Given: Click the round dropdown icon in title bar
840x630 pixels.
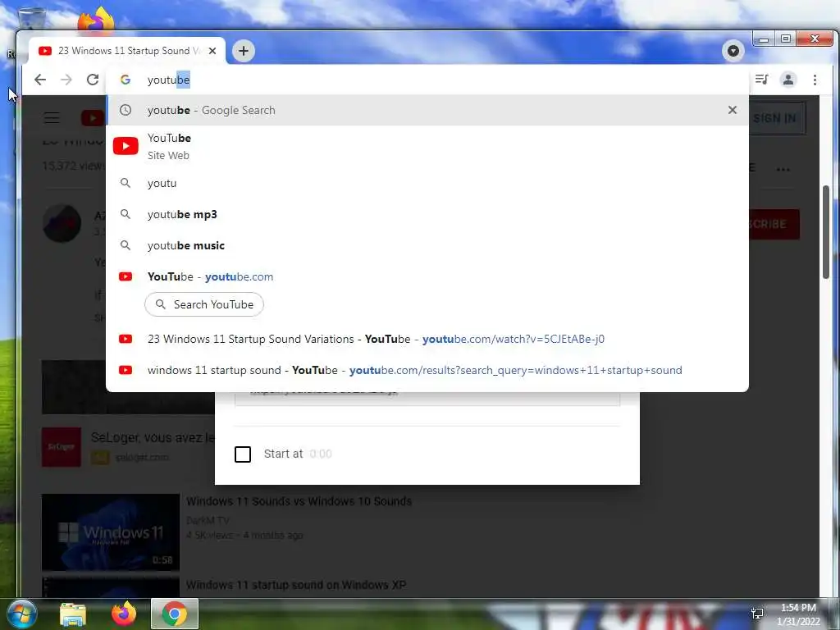Looking at the screenshot, I should [733, 51].
